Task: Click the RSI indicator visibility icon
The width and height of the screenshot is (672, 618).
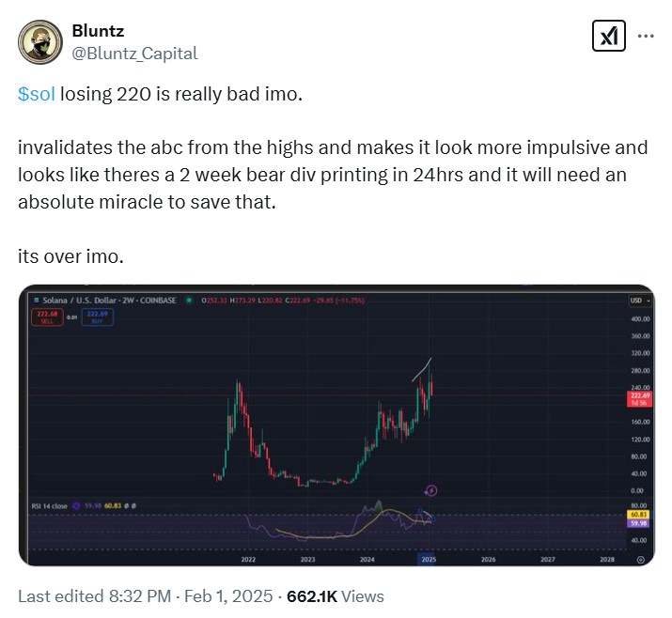Action: [x=76, y=506]
